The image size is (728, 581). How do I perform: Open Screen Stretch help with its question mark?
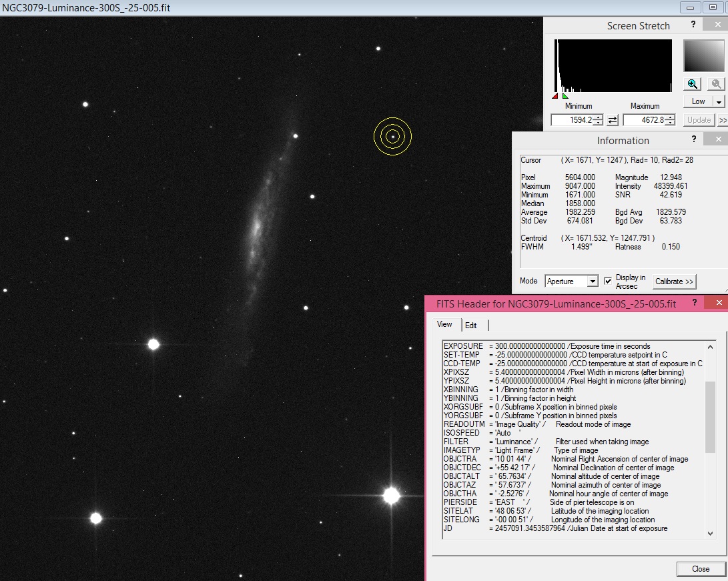(693, 23)
